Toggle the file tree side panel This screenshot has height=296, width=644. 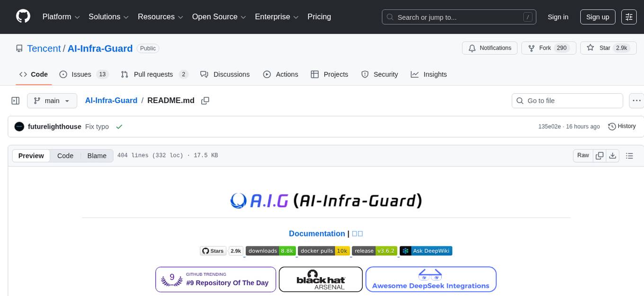click(15, 100)
